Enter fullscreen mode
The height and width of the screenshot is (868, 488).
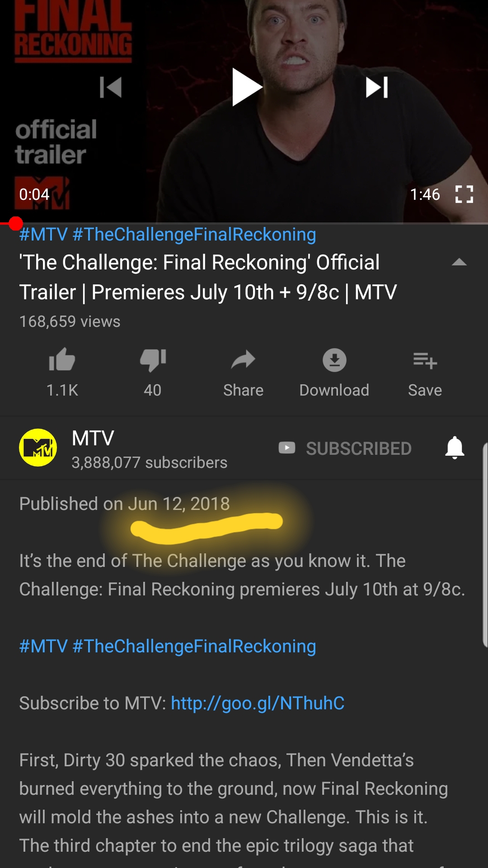coord(464,194)
